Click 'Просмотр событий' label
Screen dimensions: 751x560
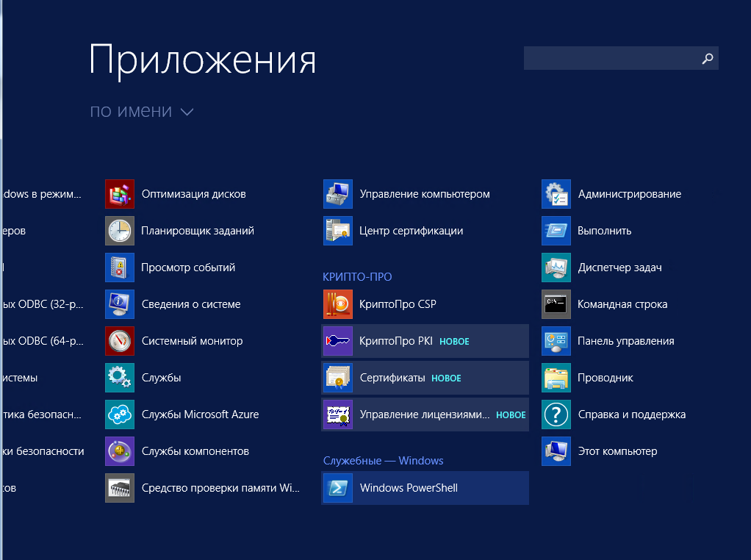pos(188,268)
